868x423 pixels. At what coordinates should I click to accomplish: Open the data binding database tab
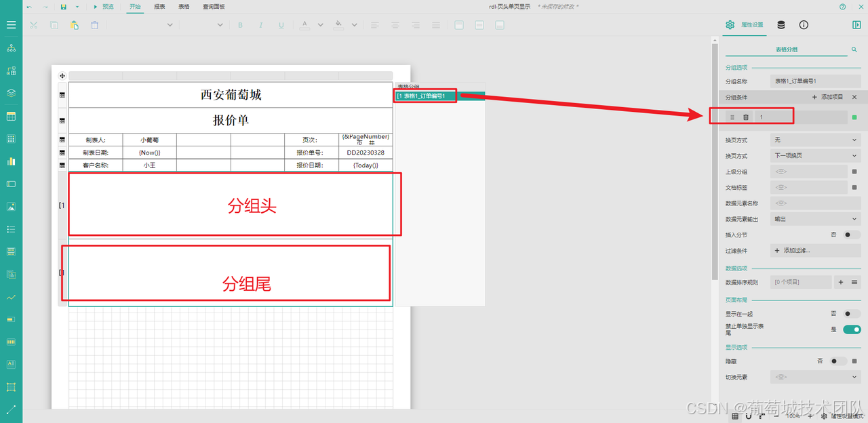click(x=781, y=25)
